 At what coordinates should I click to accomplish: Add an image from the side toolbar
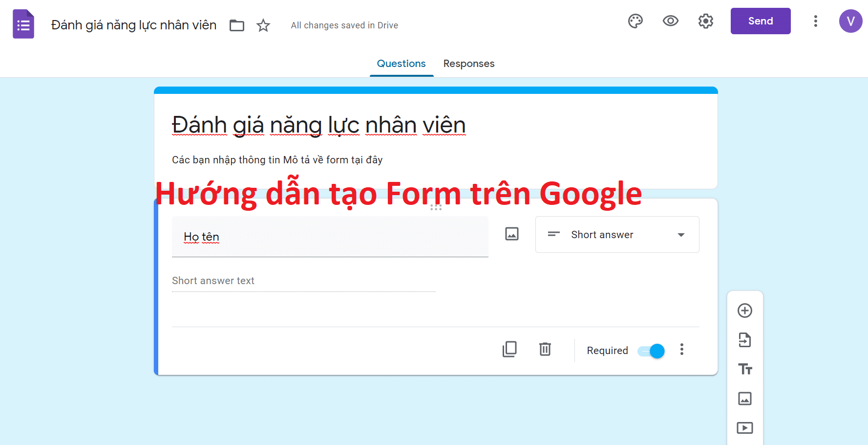coord(745,399)
